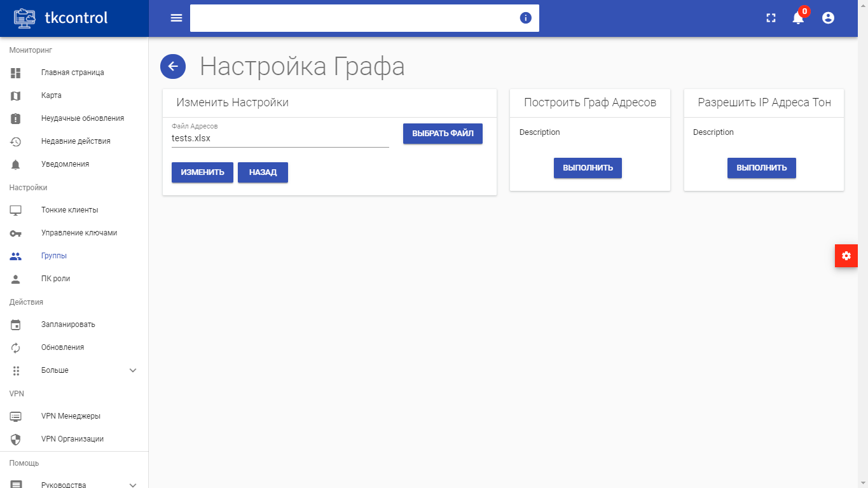This screenshot has width=868, height=488.
Task: Open the user account icon
Action: coord(828,18)
